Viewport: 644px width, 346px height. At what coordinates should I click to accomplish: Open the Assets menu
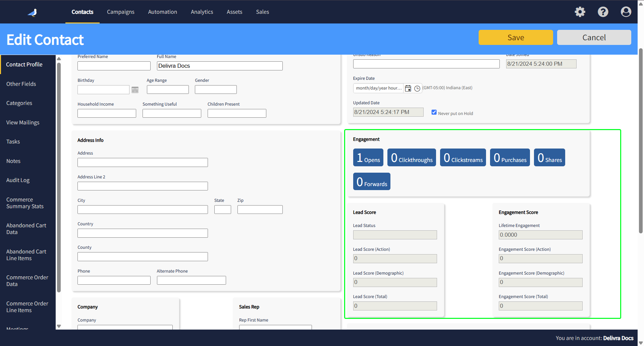click(x=234, y=12)
